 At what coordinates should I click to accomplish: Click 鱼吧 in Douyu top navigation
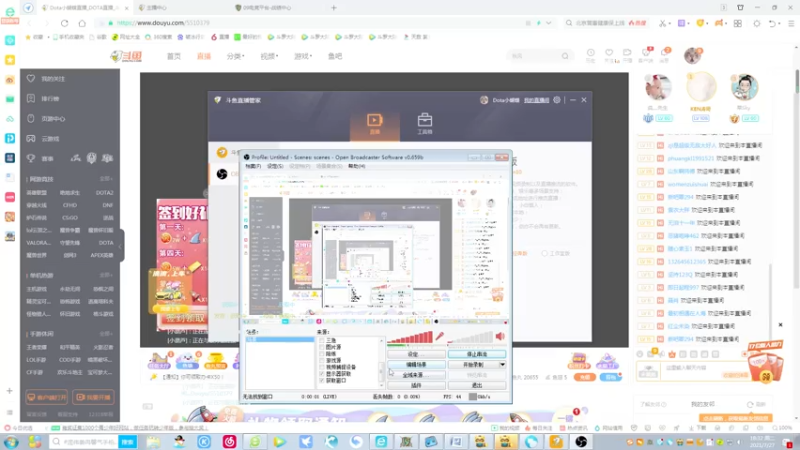coord(335,56)
